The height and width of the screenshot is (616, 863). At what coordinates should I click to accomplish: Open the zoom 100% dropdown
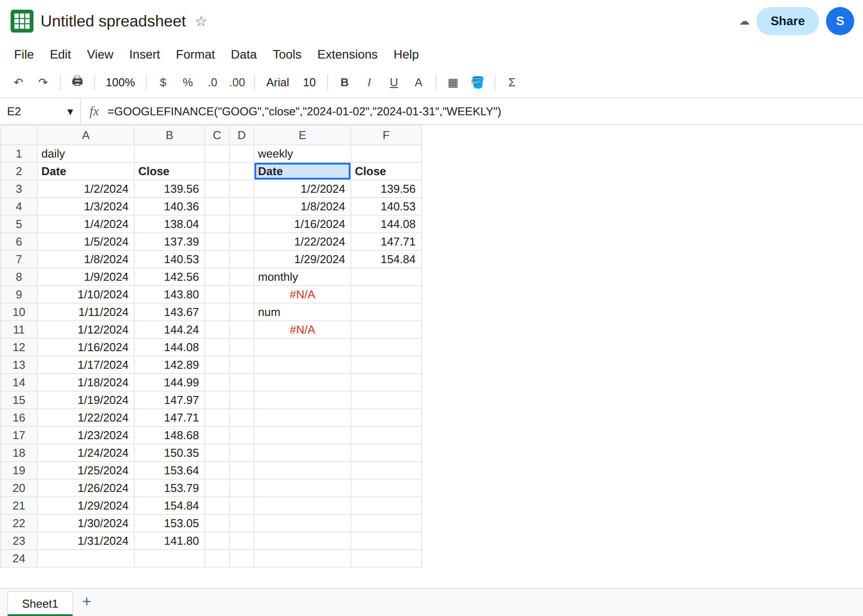click(x=120, y=82)
